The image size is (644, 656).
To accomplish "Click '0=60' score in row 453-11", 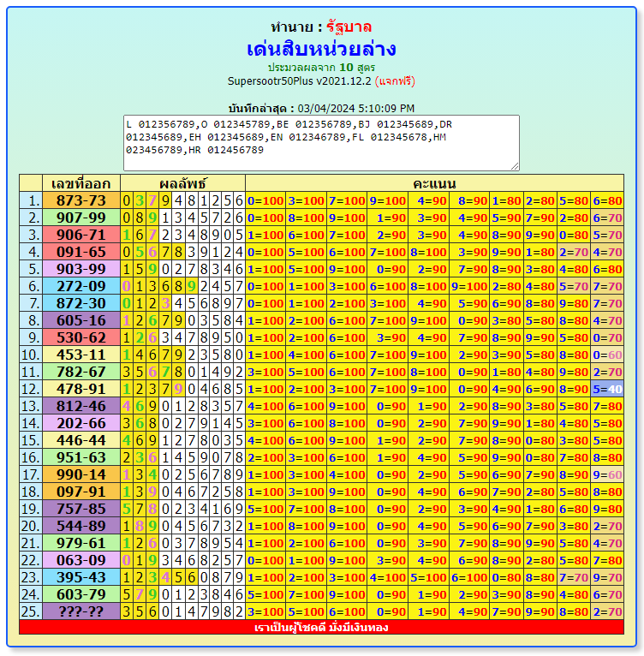I will [607, 355].
